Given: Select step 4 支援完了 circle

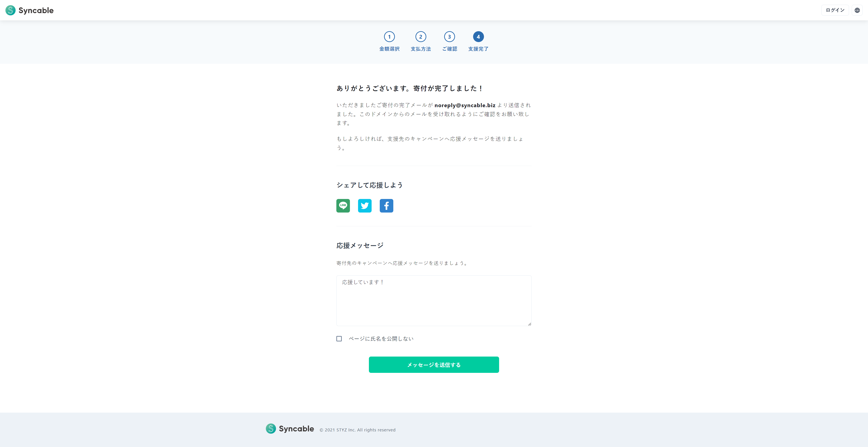Looking at the screenshot, I should pos(478,37).
